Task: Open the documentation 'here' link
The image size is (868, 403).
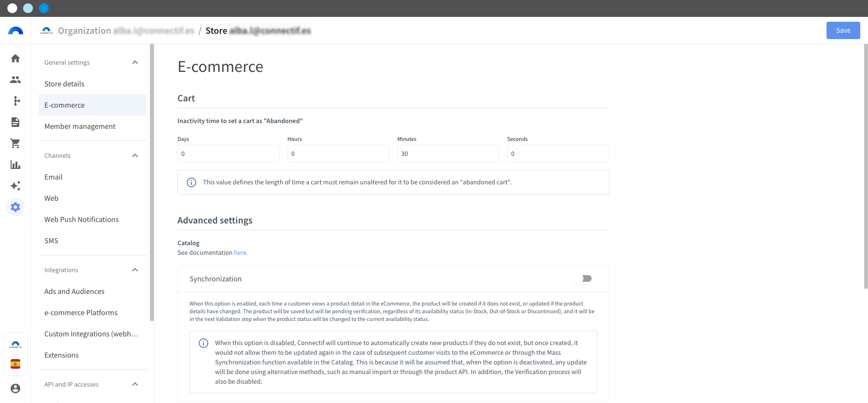Action: [x=241, y=252]
